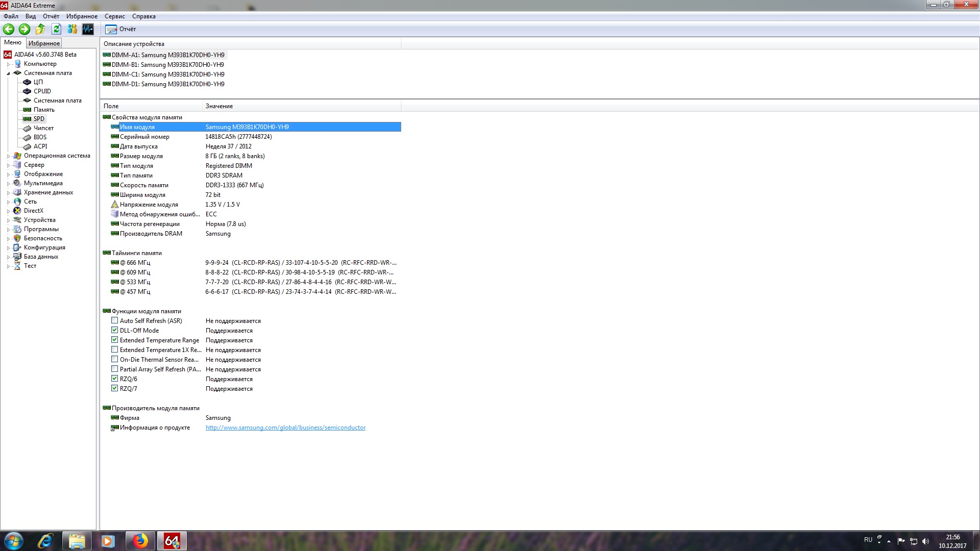Click the refresh page toolbar icon
The width and height of the screenshot is (980, 551).
[x=56, y=29]
